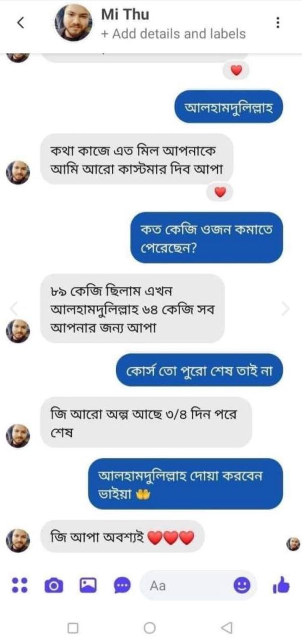Tap the back arrow in the header

[x=21, y=23]
